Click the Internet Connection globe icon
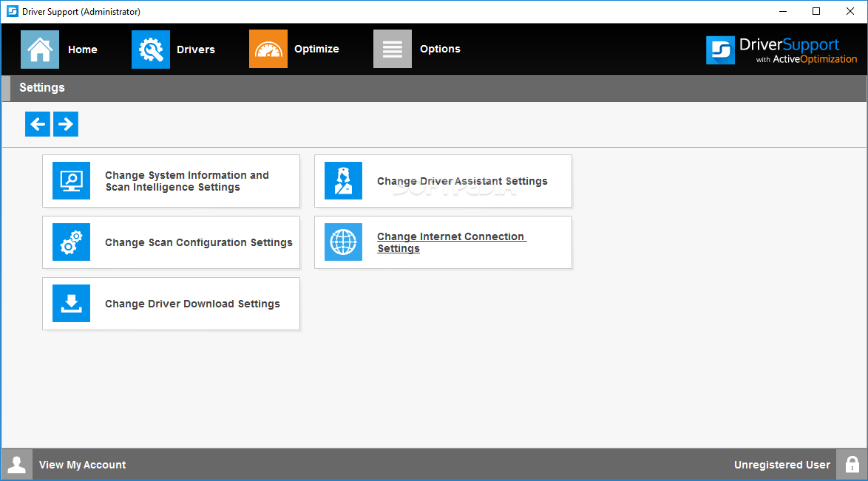 pos(343,242)
